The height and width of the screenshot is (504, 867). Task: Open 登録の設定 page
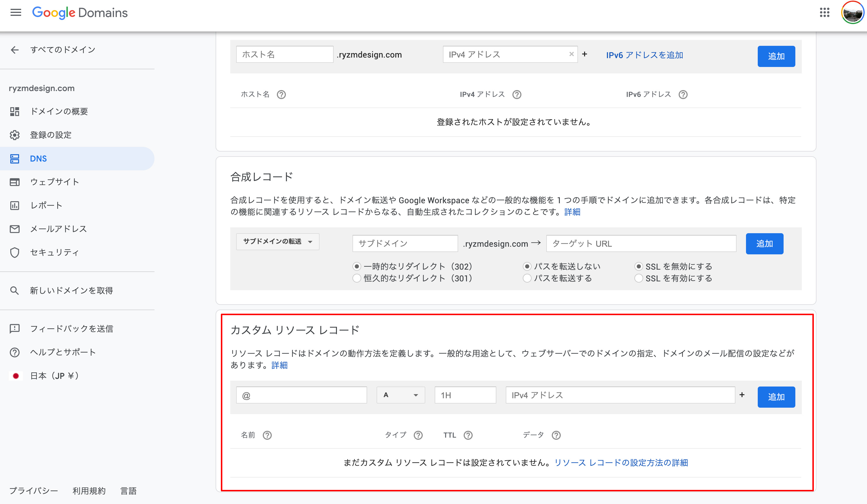pyautogui.click(x=51, y=135)
